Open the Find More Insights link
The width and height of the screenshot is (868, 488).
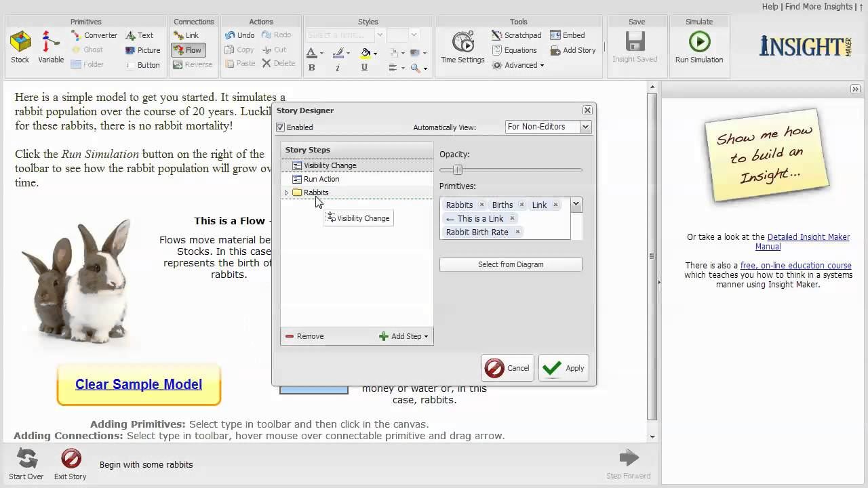[818, 7]
